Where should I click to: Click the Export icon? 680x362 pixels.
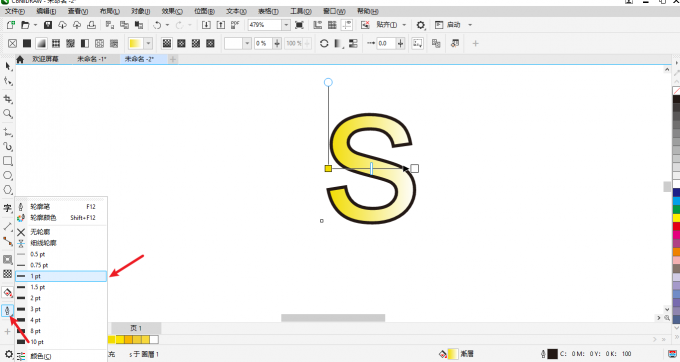click(221, 25)
